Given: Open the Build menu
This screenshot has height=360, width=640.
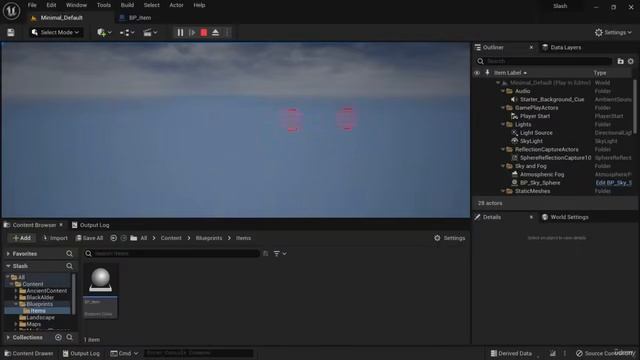Looking at the screenshot, I should [x=127, y=5].
